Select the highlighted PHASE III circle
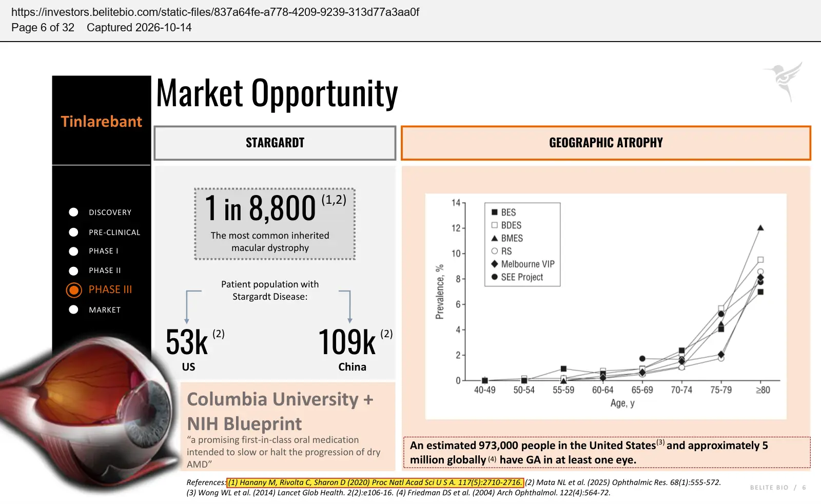 click(x=74, y=290)
